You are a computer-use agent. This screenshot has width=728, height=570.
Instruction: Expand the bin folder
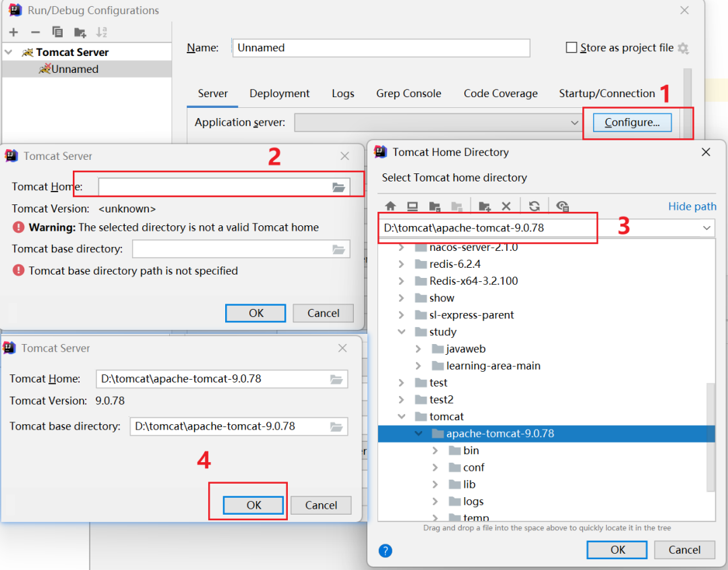click(435, 451)
